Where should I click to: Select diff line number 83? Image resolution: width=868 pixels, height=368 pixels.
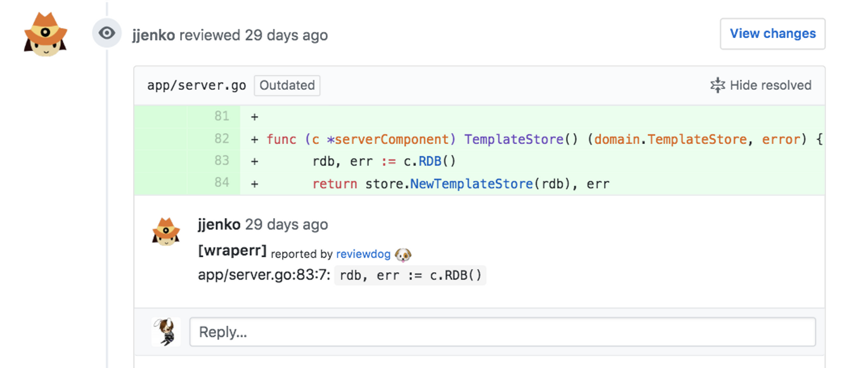222,160
